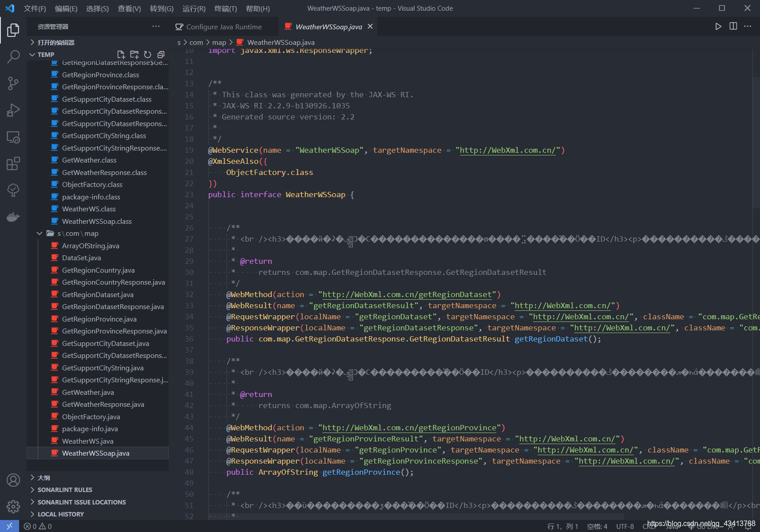The width and height of the screenshot is (760, 532).
Task: Show errors and warnings count in status bar
Action: click(38, 526)
